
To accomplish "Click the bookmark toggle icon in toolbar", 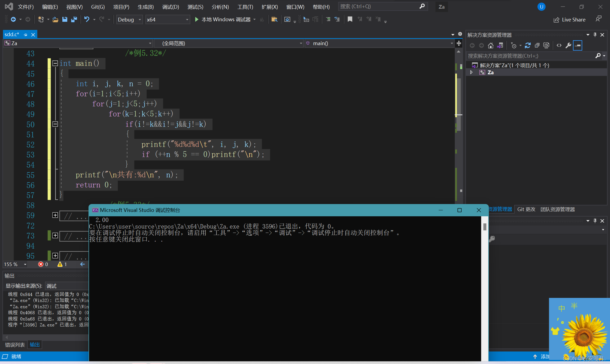I will (x=350, y=19).
